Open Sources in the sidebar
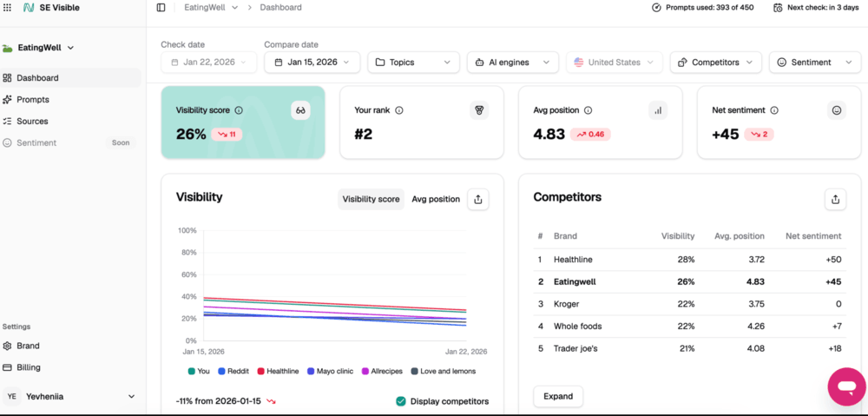This screenshot has height=416, width=868. point(70,122)
